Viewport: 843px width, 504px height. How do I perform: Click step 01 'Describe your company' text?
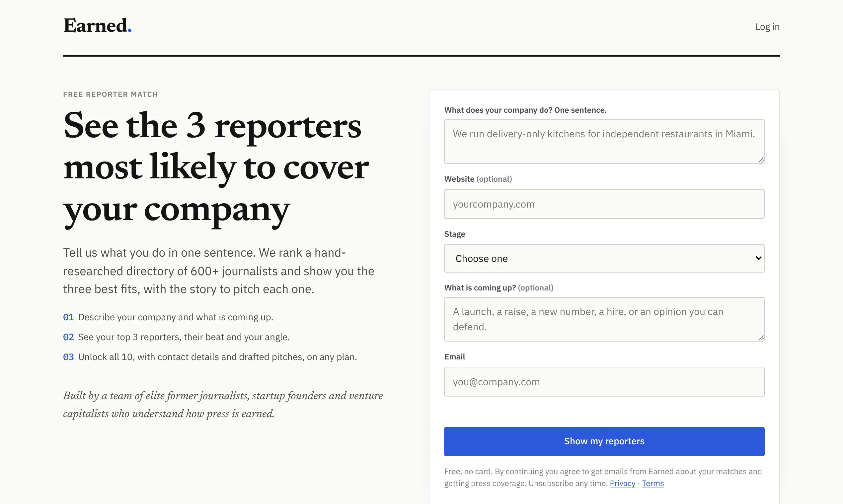[x=175, y=317]
